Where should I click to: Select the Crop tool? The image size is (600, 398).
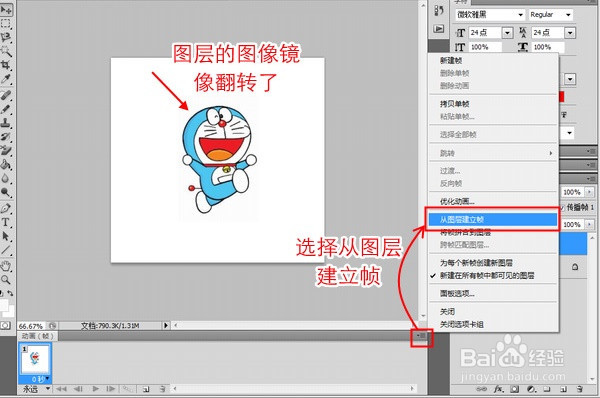tap(6, 65)
